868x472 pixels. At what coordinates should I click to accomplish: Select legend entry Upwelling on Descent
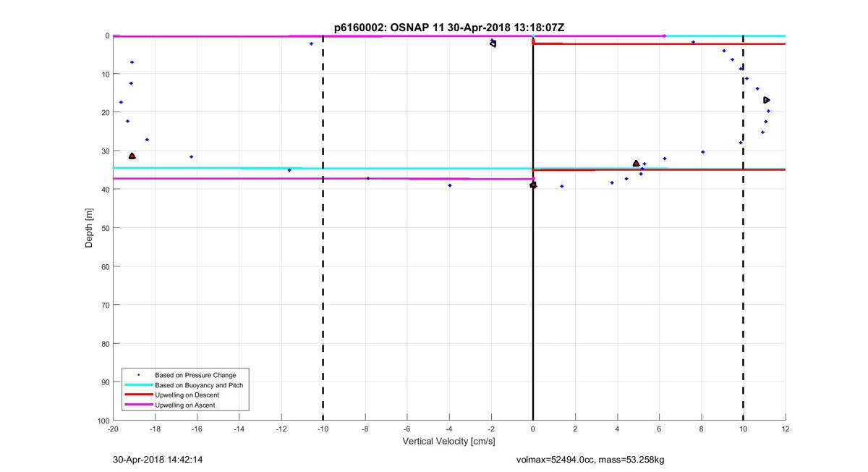click(187, 395)
